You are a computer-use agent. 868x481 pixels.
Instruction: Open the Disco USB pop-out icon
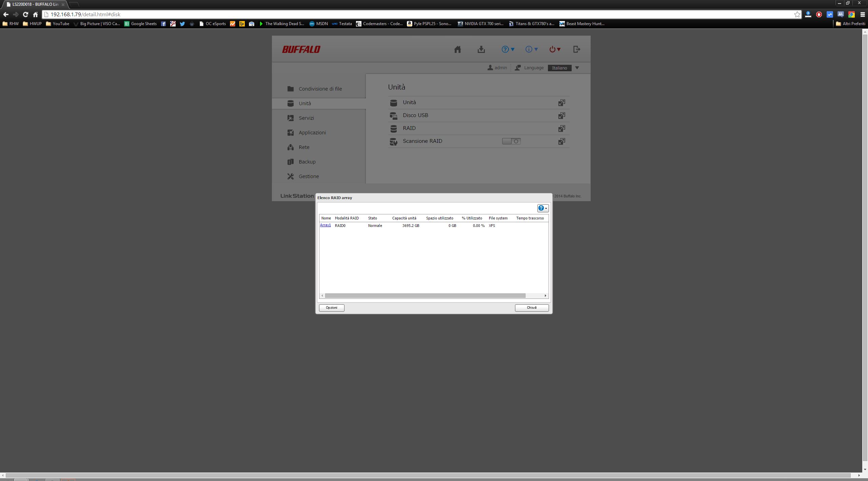(561, 116)
